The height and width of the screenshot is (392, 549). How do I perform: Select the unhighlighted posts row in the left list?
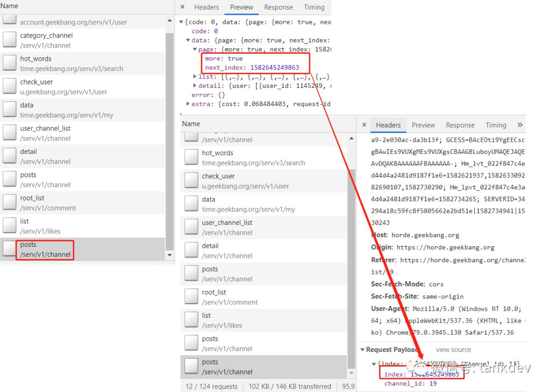point(83,179)
